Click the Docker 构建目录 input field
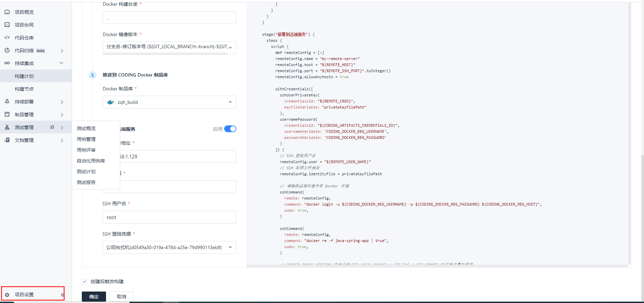Screen dimensions: 644x303 coord(169,18)
